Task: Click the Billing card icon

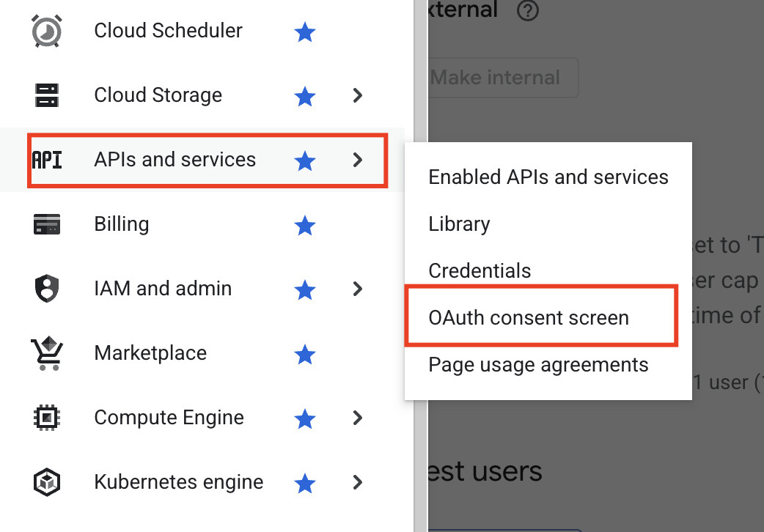Action: tap(47, 224)
